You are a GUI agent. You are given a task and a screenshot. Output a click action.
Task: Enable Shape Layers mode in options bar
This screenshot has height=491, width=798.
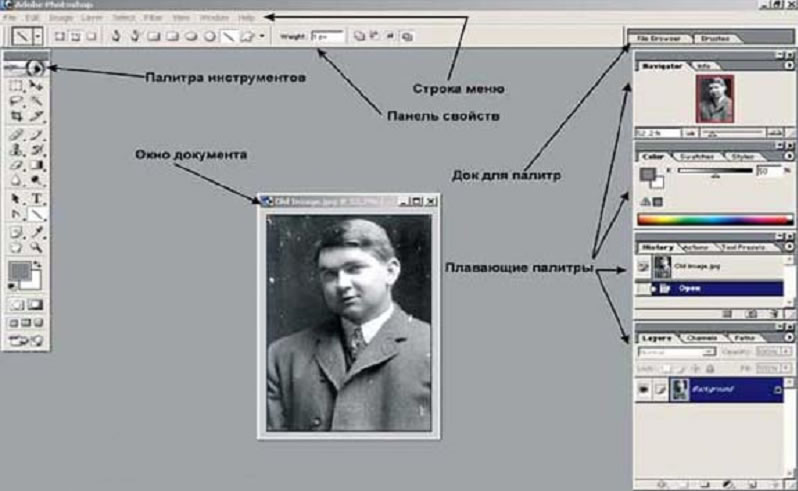point(59,36)
